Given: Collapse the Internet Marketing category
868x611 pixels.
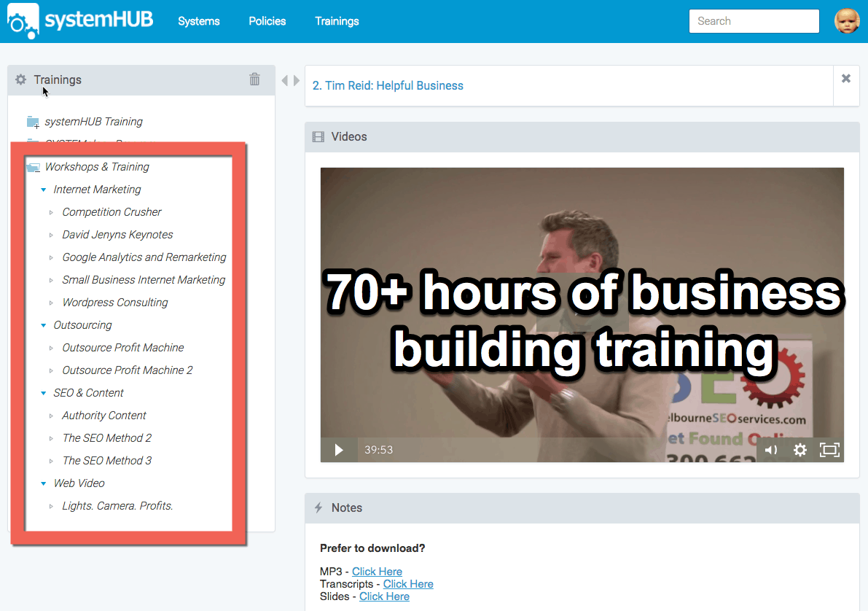Looking at the screenshot, I should 43,190.
